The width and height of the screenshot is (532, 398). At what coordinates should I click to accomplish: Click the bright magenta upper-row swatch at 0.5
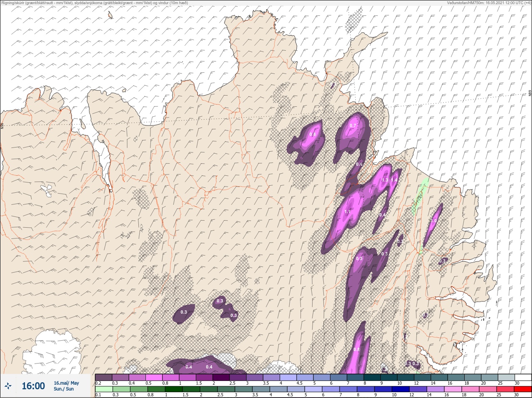154,377
